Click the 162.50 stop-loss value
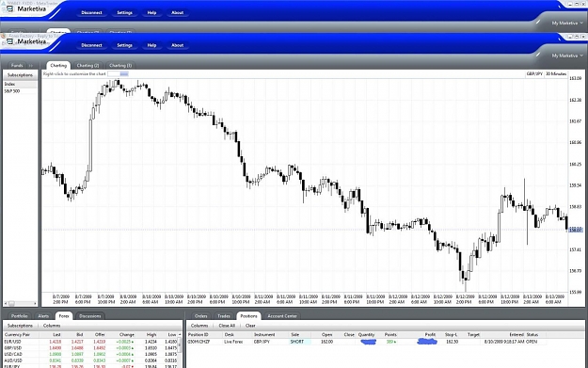The width and height of the screenshot is (588, 368). pyautogui.click(x=453, y=342)
